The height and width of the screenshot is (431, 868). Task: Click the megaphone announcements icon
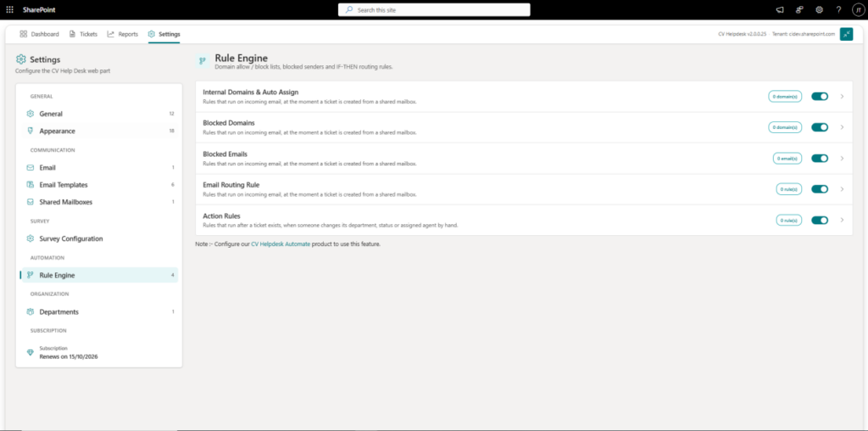(780, 9)
